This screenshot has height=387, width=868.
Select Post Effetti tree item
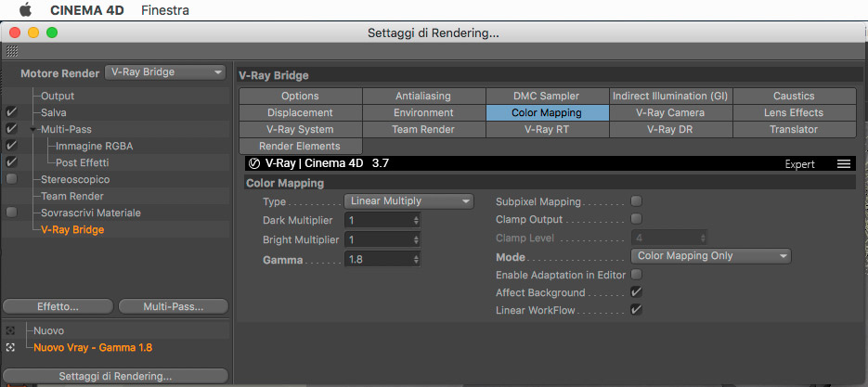pos(82,162)
